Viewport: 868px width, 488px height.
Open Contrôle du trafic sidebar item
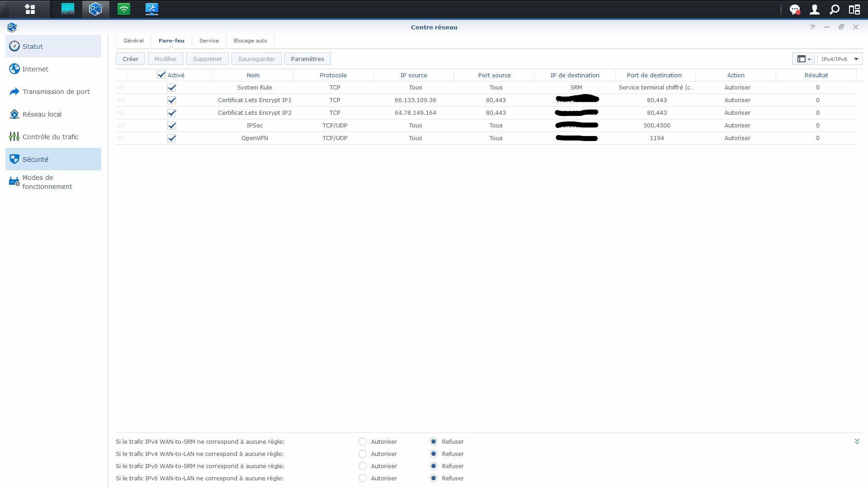pos(50,137)
